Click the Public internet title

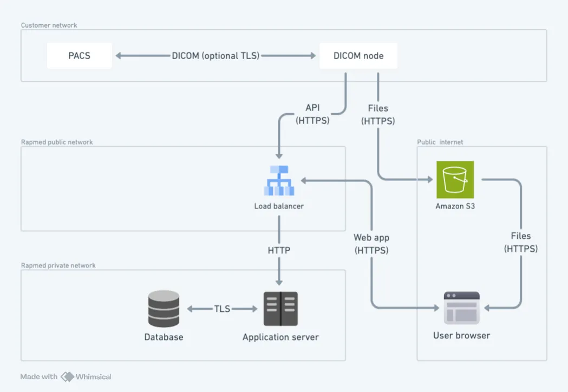[440, 142]
